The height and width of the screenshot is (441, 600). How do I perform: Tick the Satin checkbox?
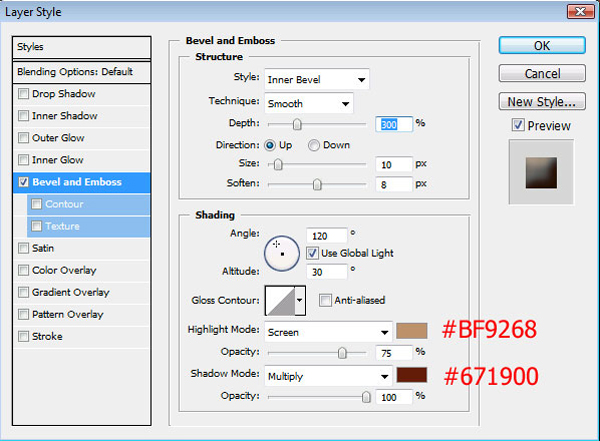23,248
